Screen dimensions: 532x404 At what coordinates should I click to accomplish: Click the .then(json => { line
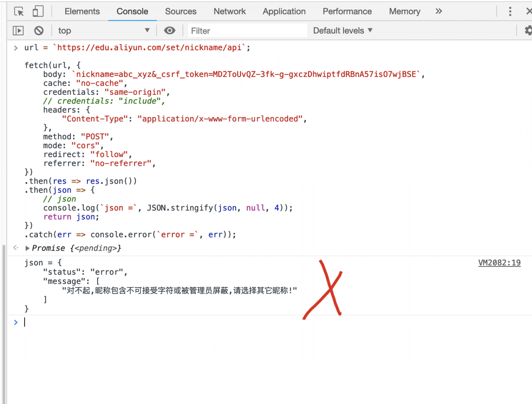pos(59,190)
